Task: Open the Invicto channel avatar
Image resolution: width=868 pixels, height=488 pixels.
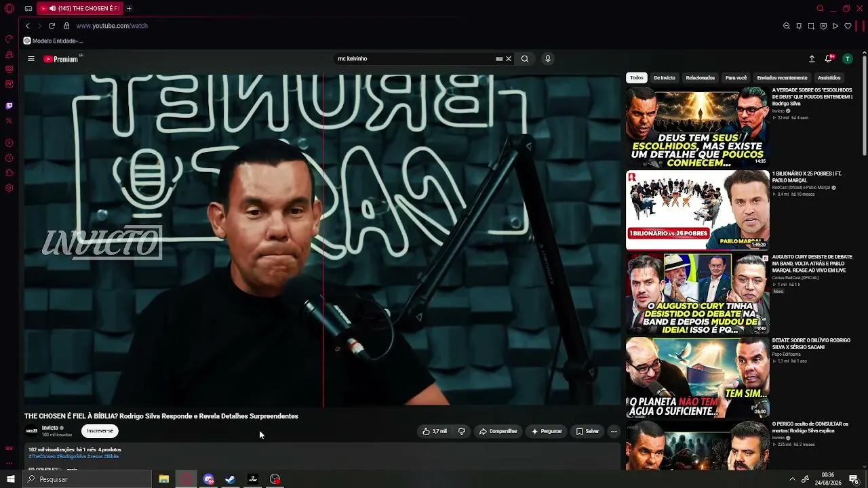Action: (31, 431)
